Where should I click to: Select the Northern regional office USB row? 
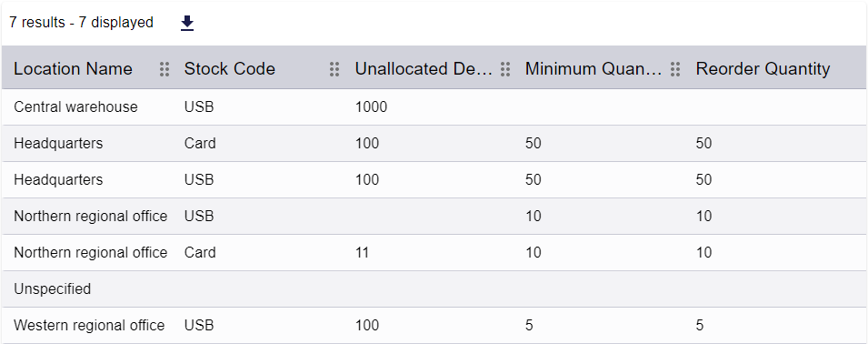point(434,216)
